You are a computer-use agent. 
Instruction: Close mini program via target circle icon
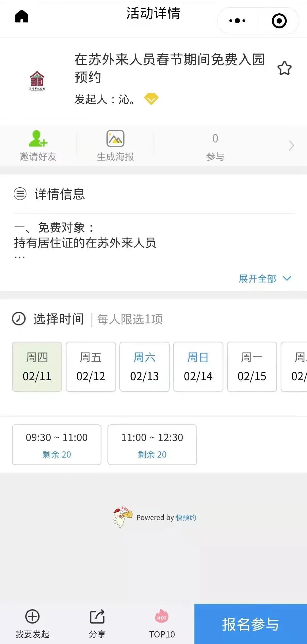coord(279,21)
